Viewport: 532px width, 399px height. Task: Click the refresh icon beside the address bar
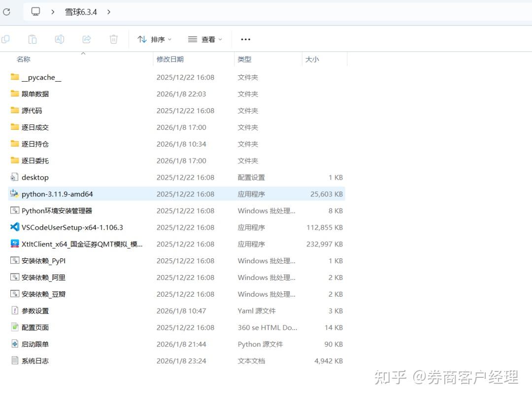(x=6, y=12)
